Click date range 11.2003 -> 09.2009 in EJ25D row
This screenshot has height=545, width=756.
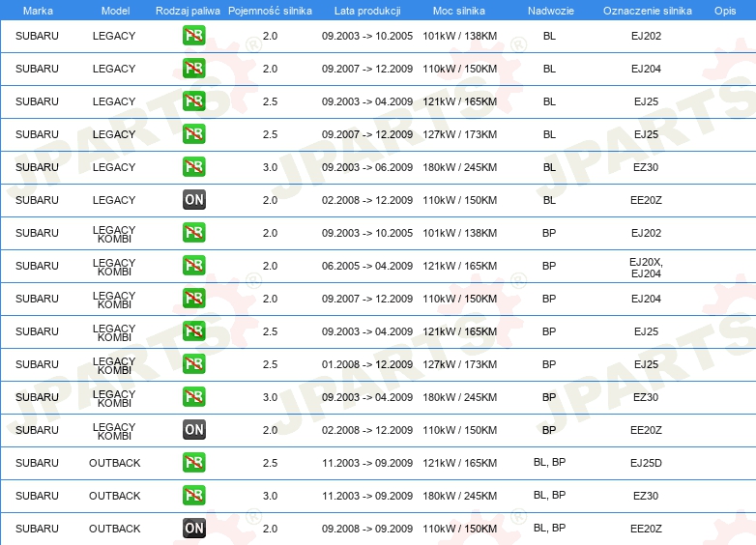[367, 463]
